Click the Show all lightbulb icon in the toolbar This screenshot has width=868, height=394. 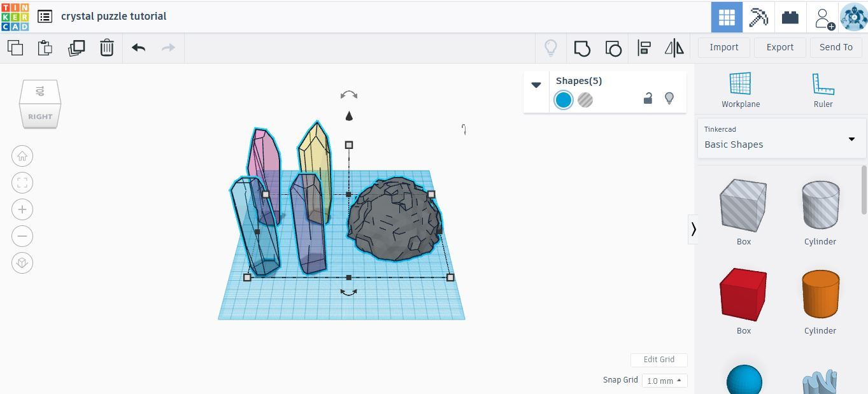pyautogui.click(x=551, y=48)
